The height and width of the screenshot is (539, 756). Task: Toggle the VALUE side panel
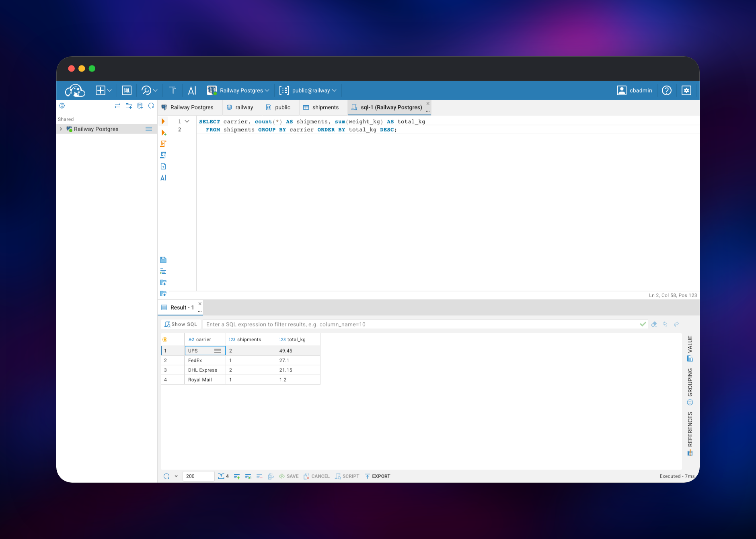click(690, 348)
